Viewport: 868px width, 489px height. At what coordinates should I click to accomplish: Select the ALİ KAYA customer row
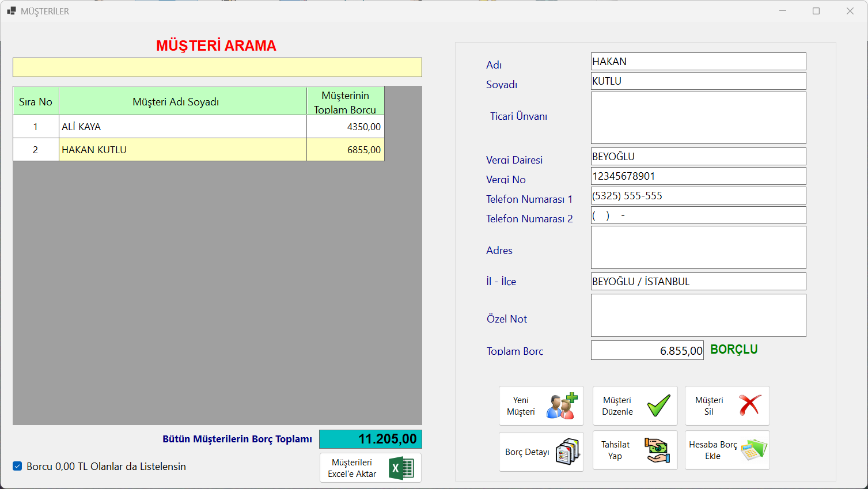183,127
